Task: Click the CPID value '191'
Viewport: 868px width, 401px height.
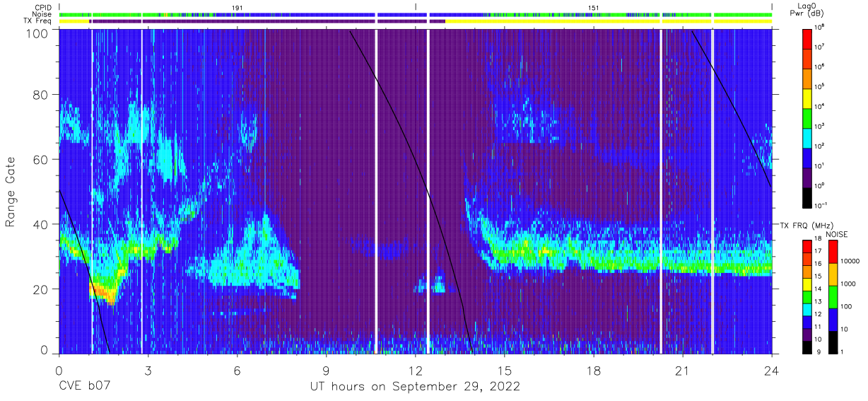Action: point(237,7)
